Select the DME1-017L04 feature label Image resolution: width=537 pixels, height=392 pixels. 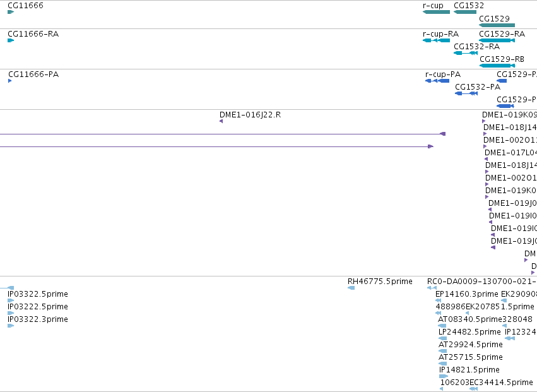point(510,153)
